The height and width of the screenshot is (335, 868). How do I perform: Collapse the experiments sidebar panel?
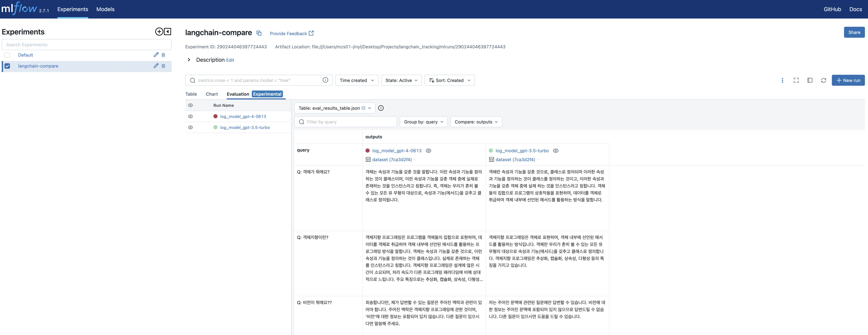[168, 32]
